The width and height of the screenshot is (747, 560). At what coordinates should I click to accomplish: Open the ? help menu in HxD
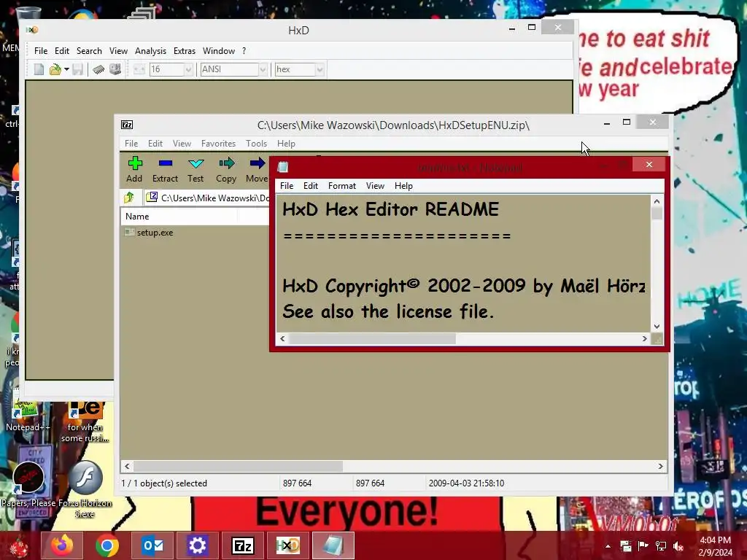pyautogui.click(x=244, y=51)
